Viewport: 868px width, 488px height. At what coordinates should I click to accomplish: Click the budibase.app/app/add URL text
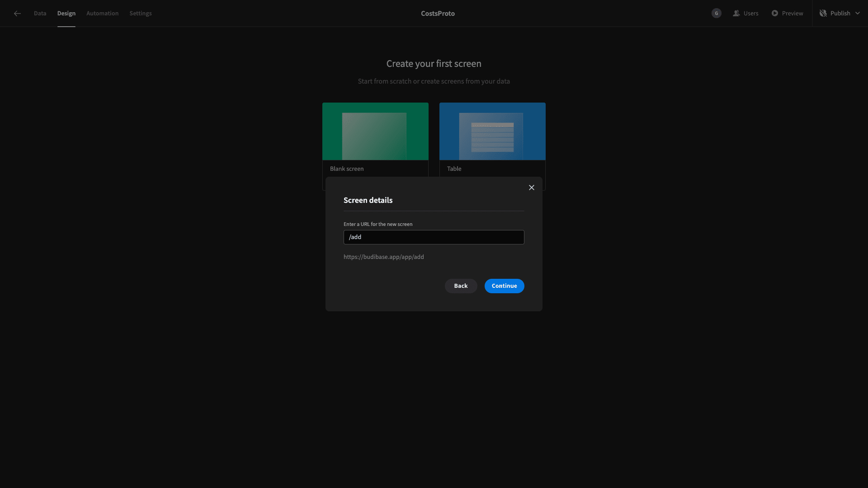click(x=383, y=257)
